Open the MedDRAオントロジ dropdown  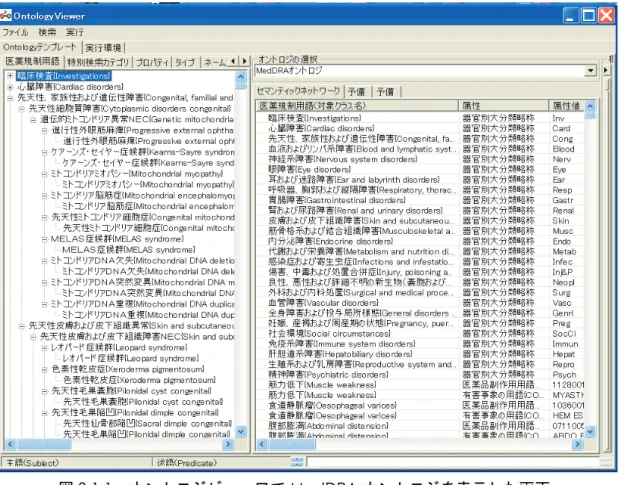[590, 71]
